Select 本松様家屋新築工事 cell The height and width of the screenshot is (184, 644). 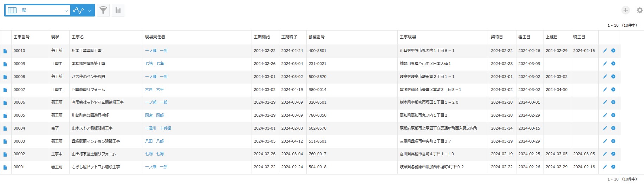tap(106, 64)
